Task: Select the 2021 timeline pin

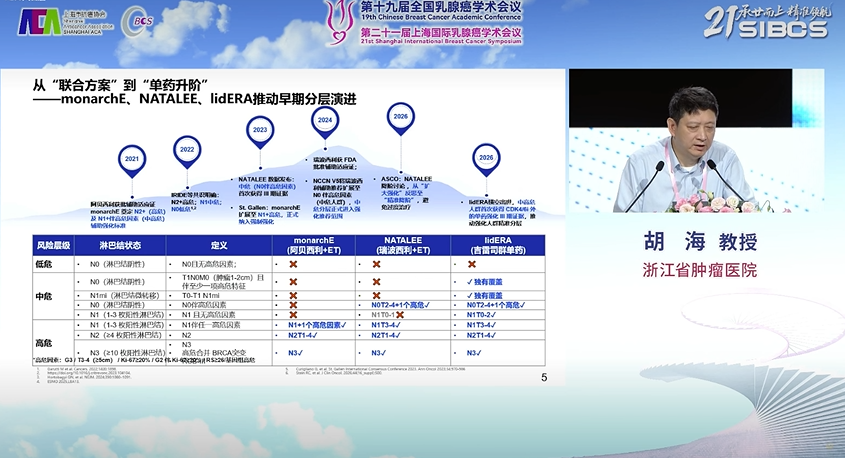Action: tap(132, 161)
